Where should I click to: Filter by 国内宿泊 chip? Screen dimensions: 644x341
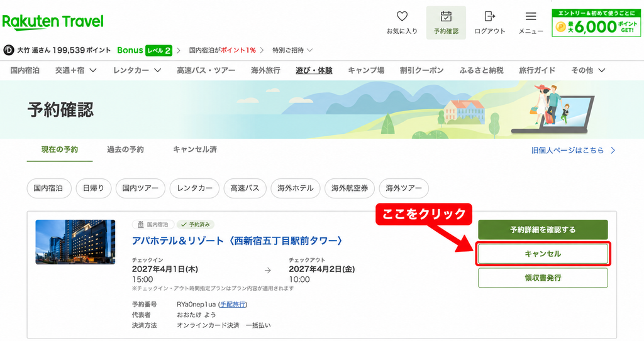49,188
